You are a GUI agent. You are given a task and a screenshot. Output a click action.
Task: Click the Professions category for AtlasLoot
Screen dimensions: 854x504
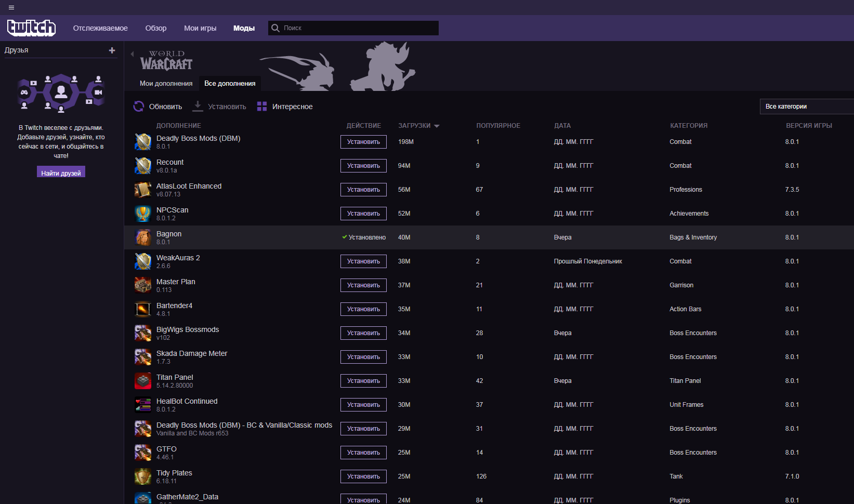pyautogui.click(x=686, y=190)
